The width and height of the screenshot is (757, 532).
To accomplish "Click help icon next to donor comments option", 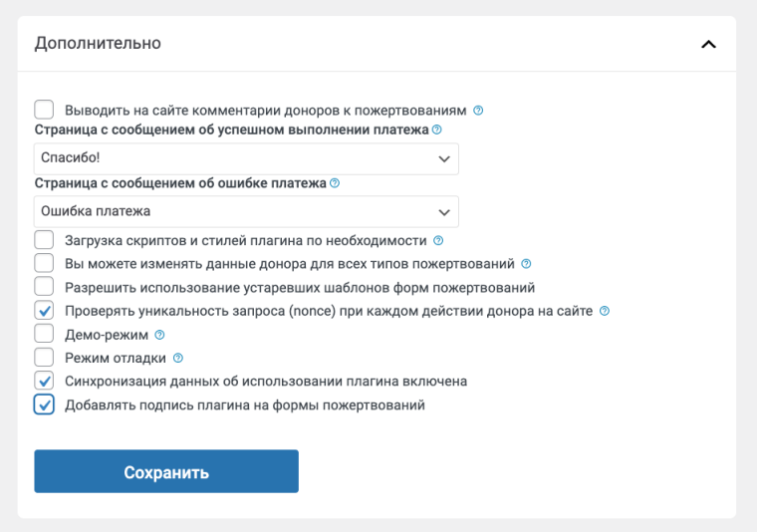I will click(478, 110).
